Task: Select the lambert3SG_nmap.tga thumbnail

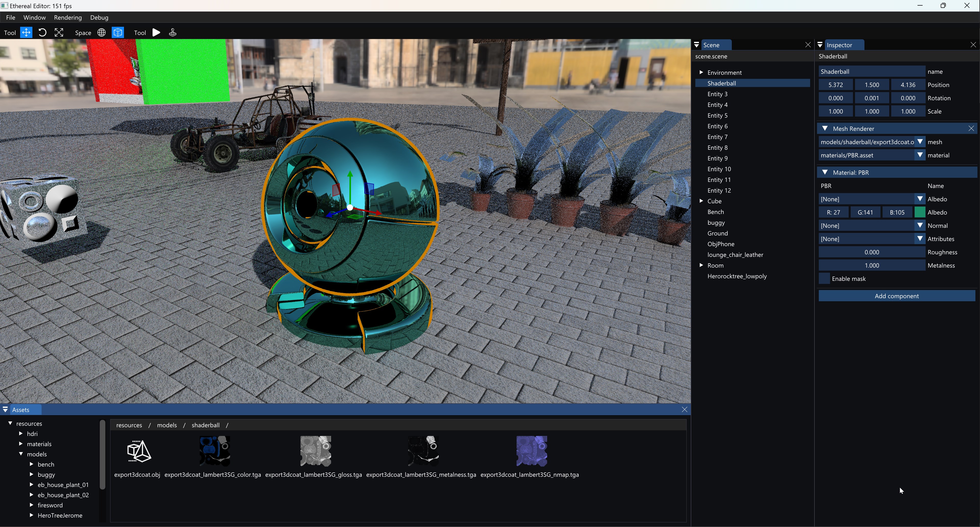Action: tap(532, 451)
